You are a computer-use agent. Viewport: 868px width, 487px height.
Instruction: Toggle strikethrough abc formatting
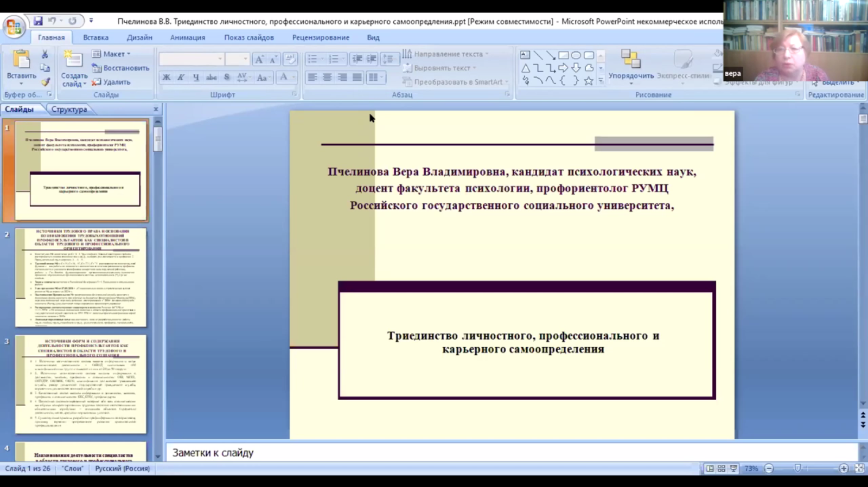pyautogui.click(x=211, y=78)
